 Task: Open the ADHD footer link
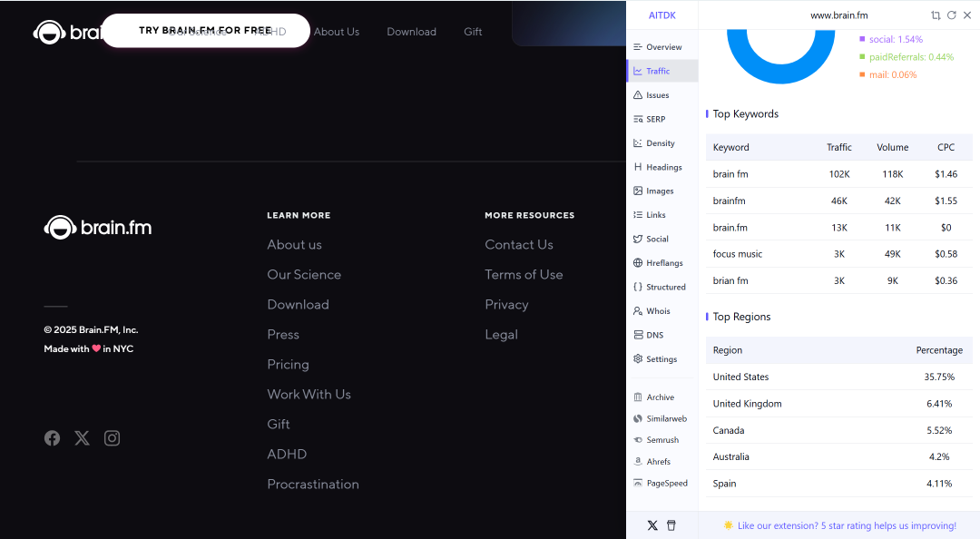click(287, 455)
